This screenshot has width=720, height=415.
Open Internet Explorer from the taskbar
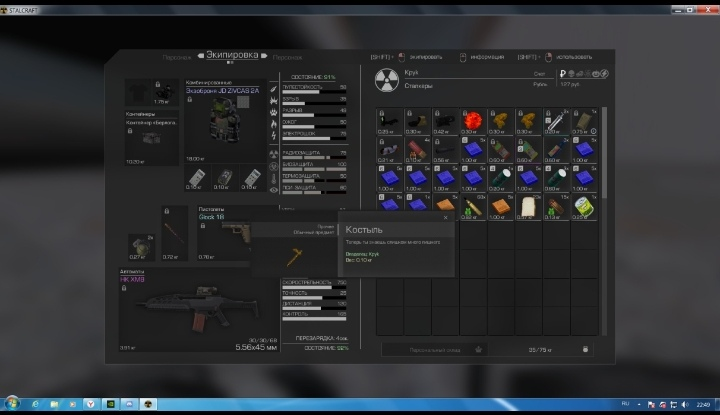35,404
